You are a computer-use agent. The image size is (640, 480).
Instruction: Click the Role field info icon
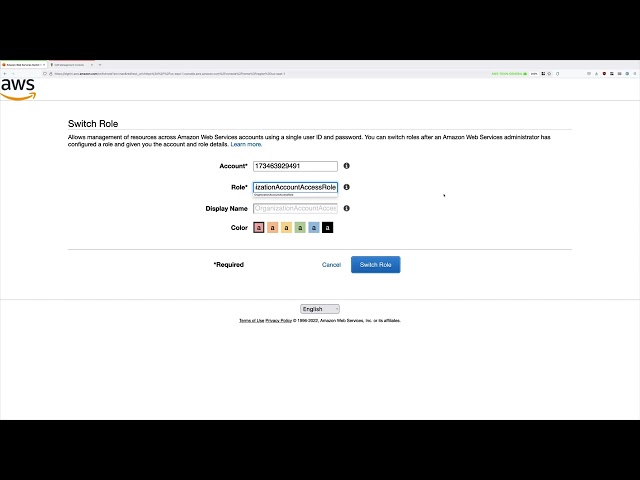pos(347,187)
